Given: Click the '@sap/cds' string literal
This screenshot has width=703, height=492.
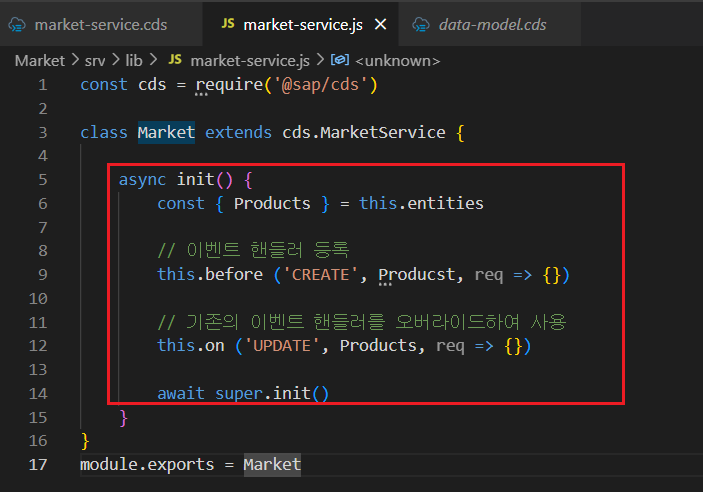Looking at the screenshot, I should [x=320, y=85].
